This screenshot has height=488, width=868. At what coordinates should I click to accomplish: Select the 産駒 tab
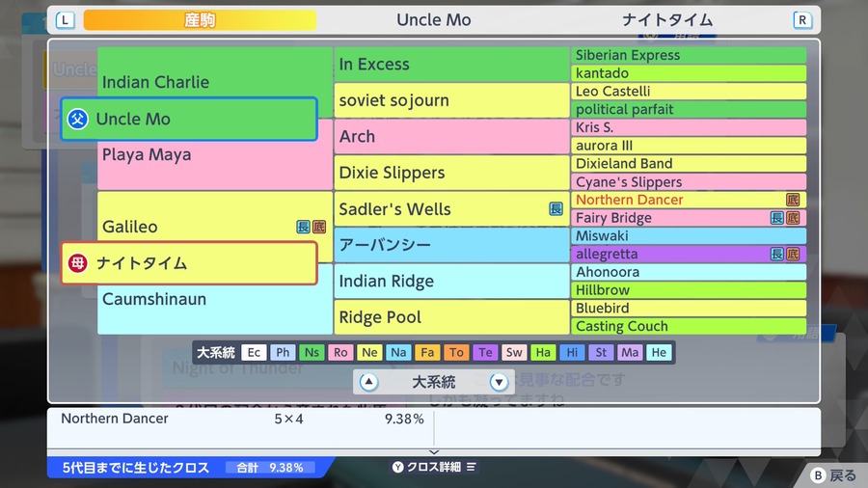coord(200,20)
